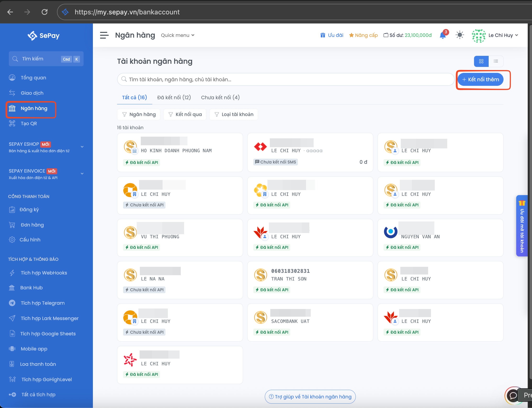Image resolution: width=532 pixels, height=408 pixels.
Task: Expand the Quick menu dropdown
Action: pos(178,35)
